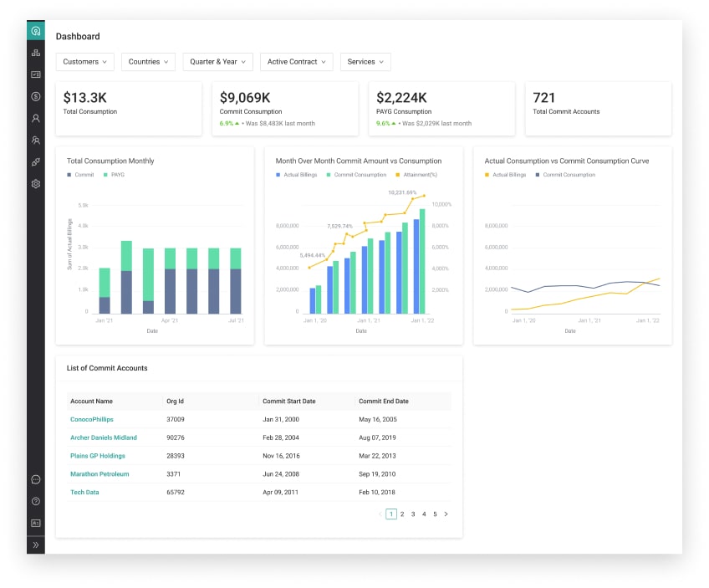Toggle PAYG legend in Total Consumption Monthly

coord(115,175)
